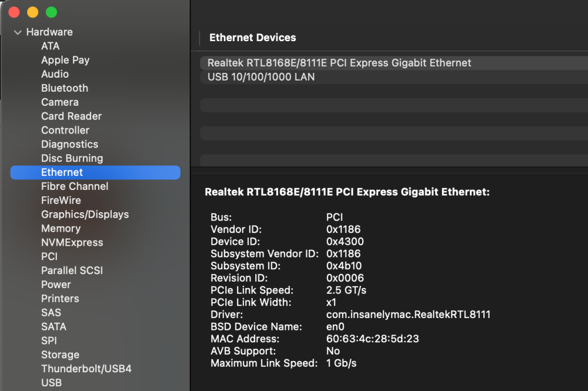Open the Thunderbolt/USB4 entry
The image size is (588, 391).
[86, 369]
